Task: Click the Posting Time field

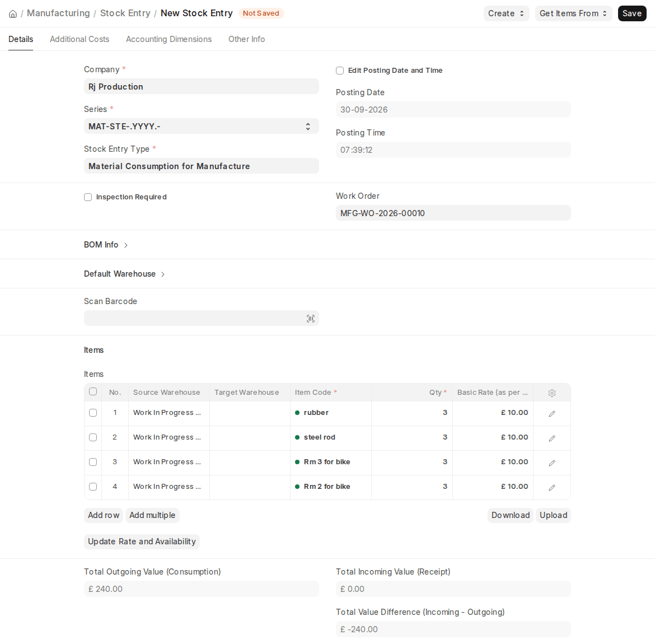Action: [x=453, y=150]
